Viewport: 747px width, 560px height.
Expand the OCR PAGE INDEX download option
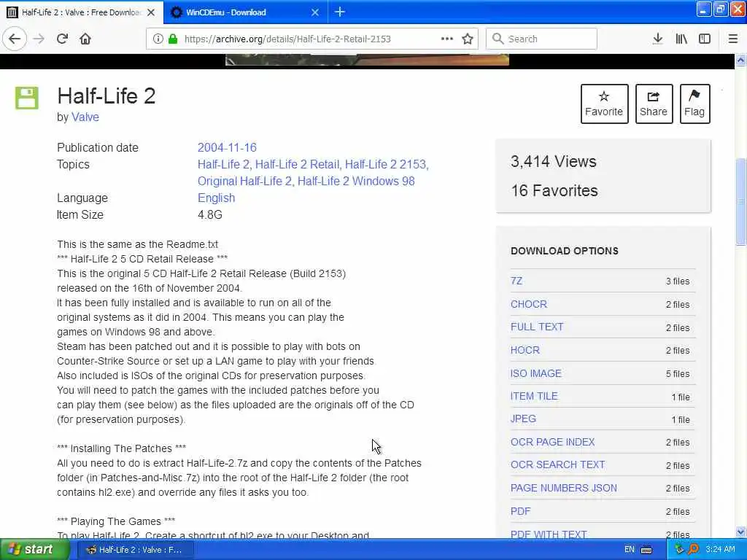(x=553, y=442)
